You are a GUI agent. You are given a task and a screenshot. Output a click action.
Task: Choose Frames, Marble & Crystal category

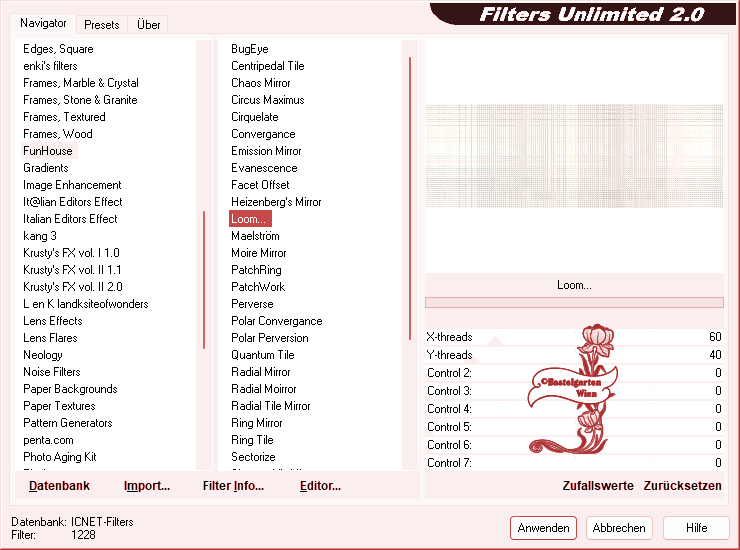[81, 83]
